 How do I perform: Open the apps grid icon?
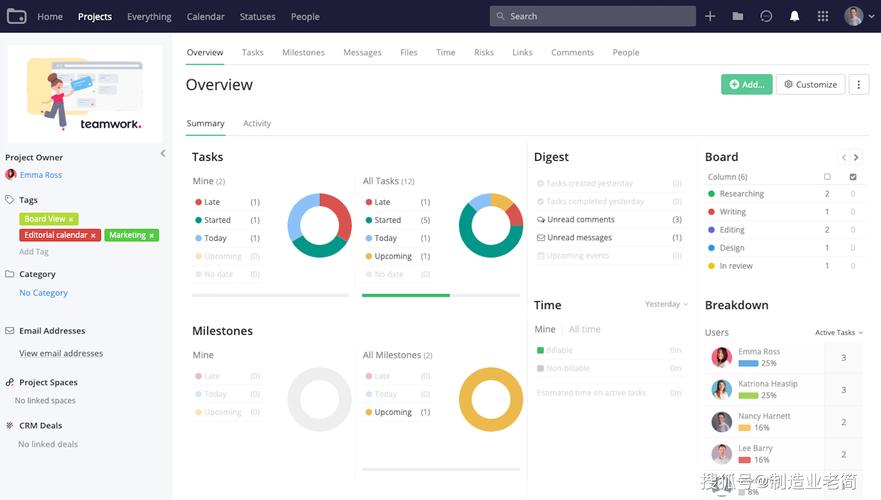tap(823, 16)
